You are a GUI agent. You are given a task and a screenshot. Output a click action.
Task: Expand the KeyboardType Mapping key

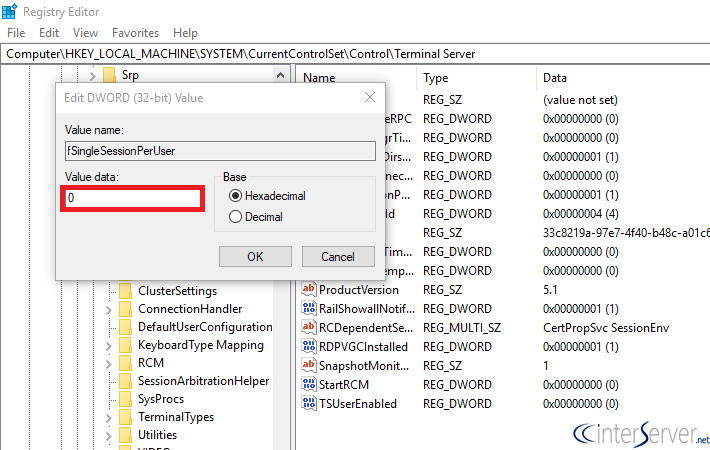click(109, 346)
